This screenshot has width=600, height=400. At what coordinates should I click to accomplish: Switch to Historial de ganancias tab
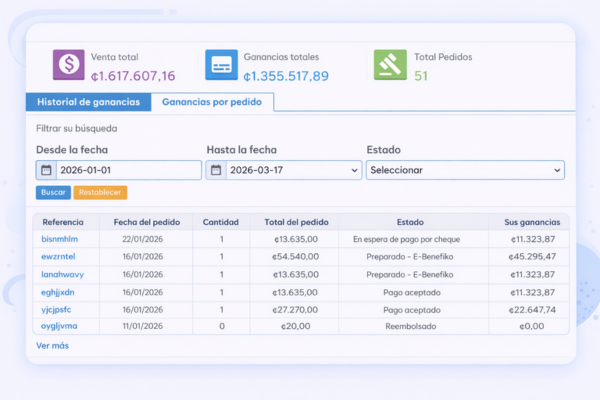click(88, 102)
